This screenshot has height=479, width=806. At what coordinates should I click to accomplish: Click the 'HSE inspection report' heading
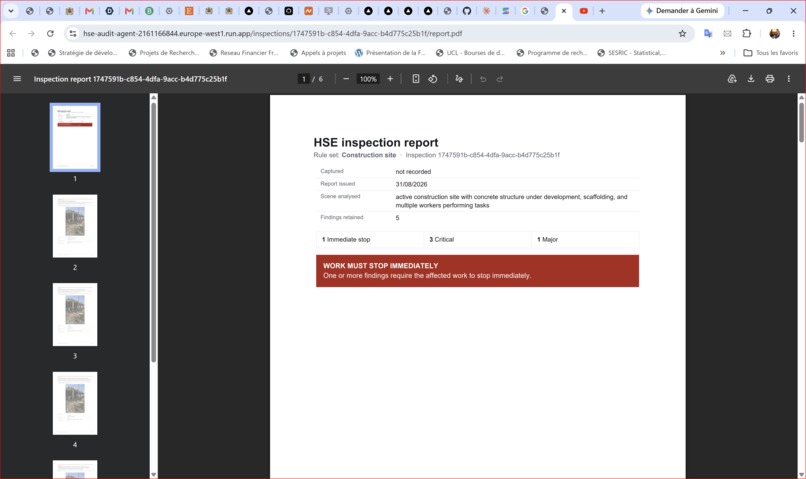[376, 142]
